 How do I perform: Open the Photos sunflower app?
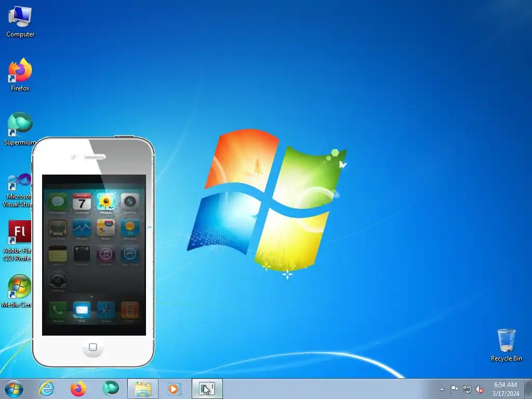[106, 202]
